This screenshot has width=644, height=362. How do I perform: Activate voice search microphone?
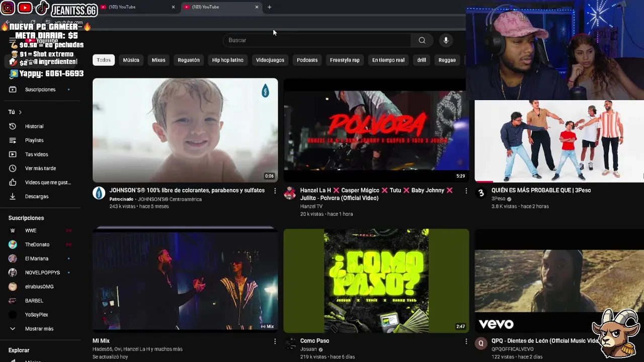click(x=446, y=40)
